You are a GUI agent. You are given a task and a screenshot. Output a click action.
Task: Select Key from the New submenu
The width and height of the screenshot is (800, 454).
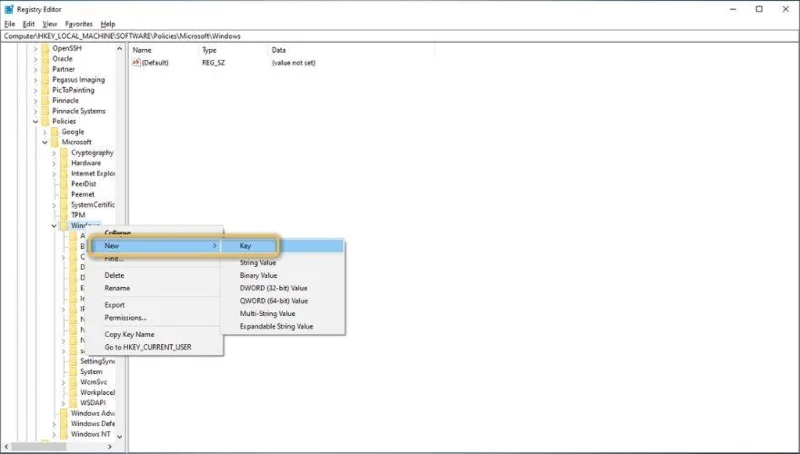click(x=283, y=246)
